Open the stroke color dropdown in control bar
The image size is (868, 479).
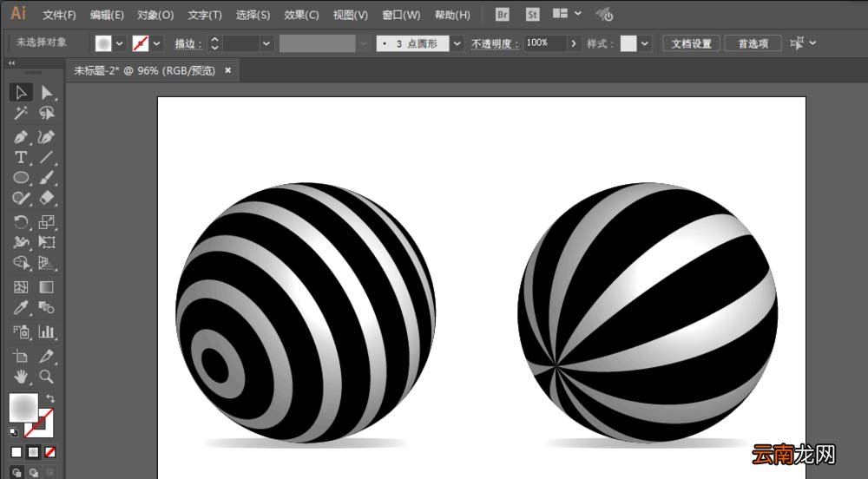(x=157, y=43)
